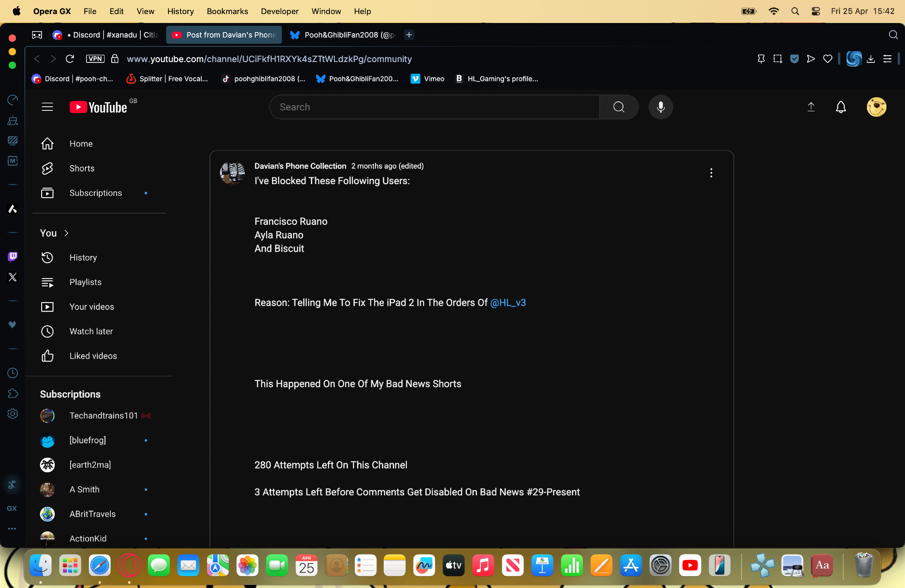This screenshot has width=905, height=588.
Task: Open Developer menu in menu bar
Action: click(x=280, y=11)
